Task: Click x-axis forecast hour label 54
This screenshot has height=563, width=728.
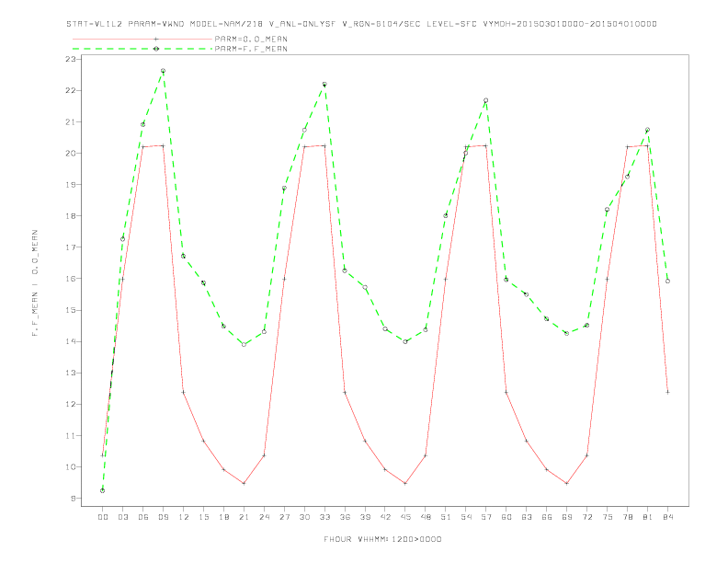Action: click(x=466, y=517)
